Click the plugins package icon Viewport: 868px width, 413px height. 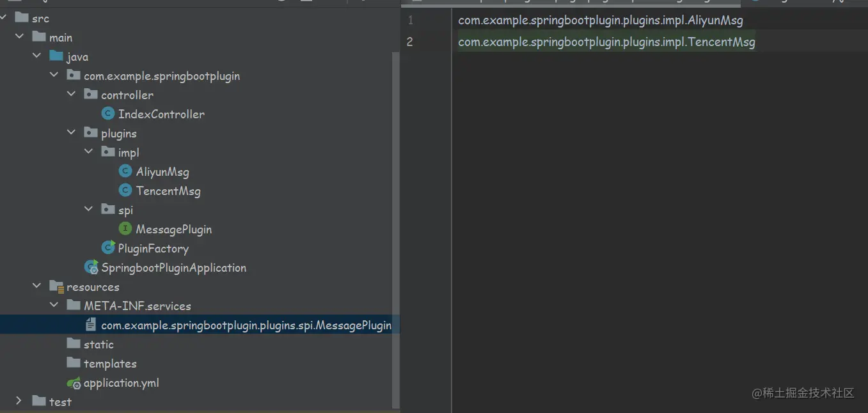click(91, 133)
